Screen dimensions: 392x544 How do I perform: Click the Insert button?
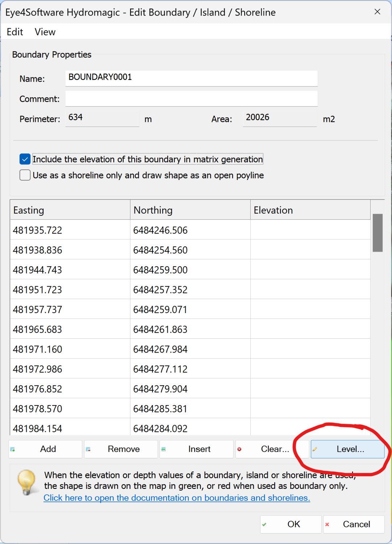coord(197,449)
